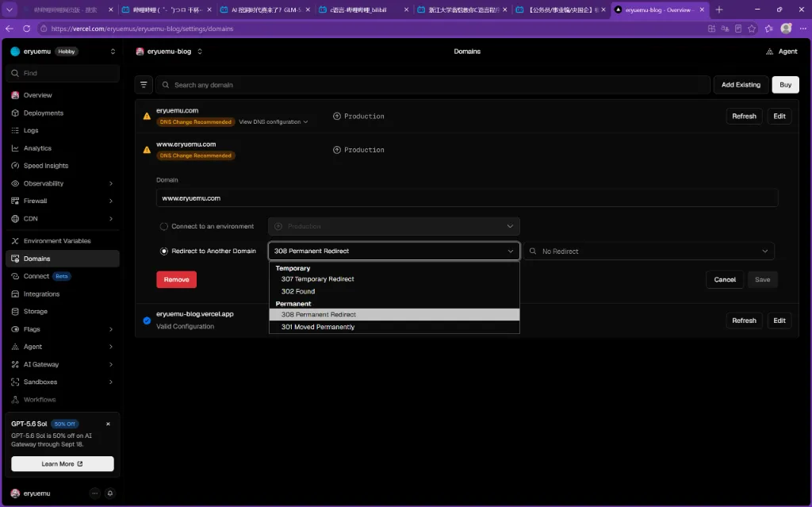Click the Learn More button
Screen dimensions: 812x507
click(x=63, y=464)
